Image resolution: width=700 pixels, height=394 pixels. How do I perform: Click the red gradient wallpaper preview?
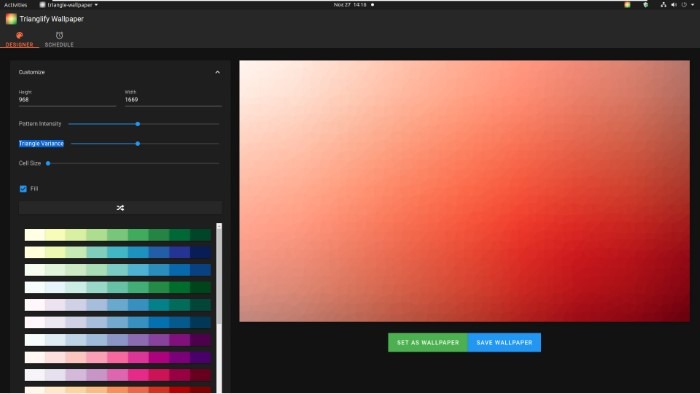point(464,191)
